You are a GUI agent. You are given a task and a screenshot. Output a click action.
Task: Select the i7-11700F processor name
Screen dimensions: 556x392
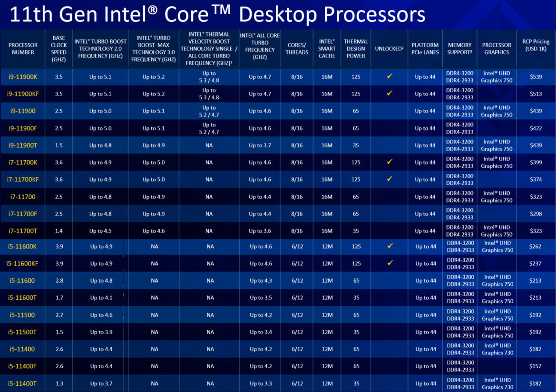pos(23,214)
